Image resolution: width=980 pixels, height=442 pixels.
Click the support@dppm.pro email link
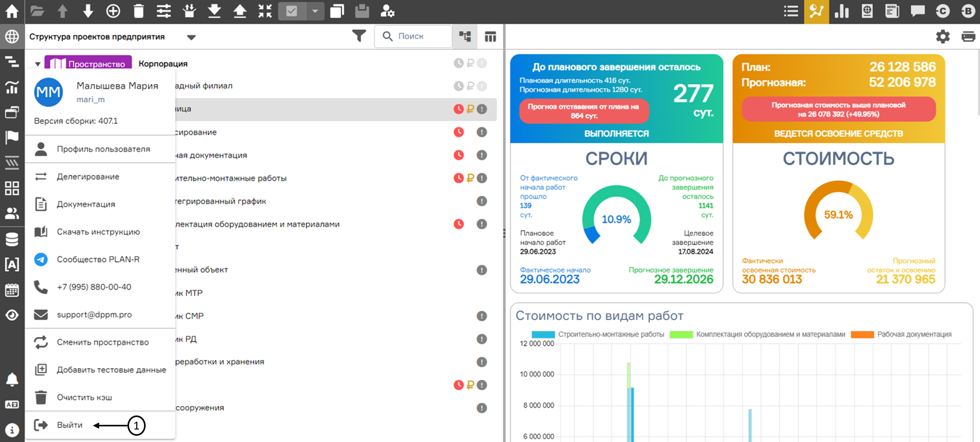tap(94, 314)
